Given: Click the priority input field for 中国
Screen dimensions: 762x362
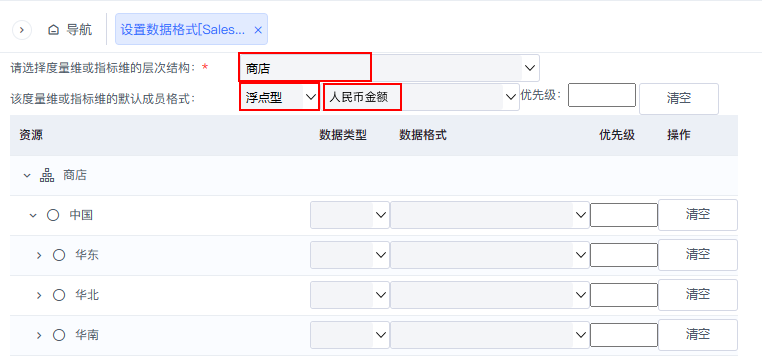Looking at the screenshot, I should point(624,215).
